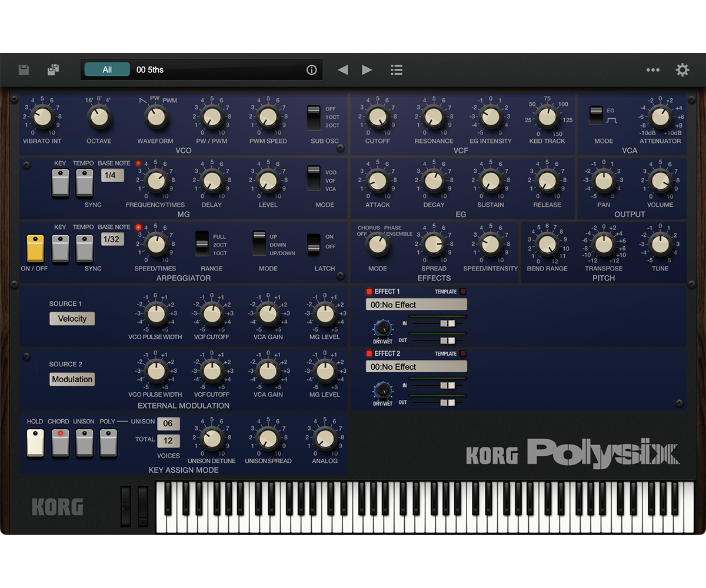The image size is (706, 588).
Task: Click the MG MODE switch
Action: click(x=314, y=179)
